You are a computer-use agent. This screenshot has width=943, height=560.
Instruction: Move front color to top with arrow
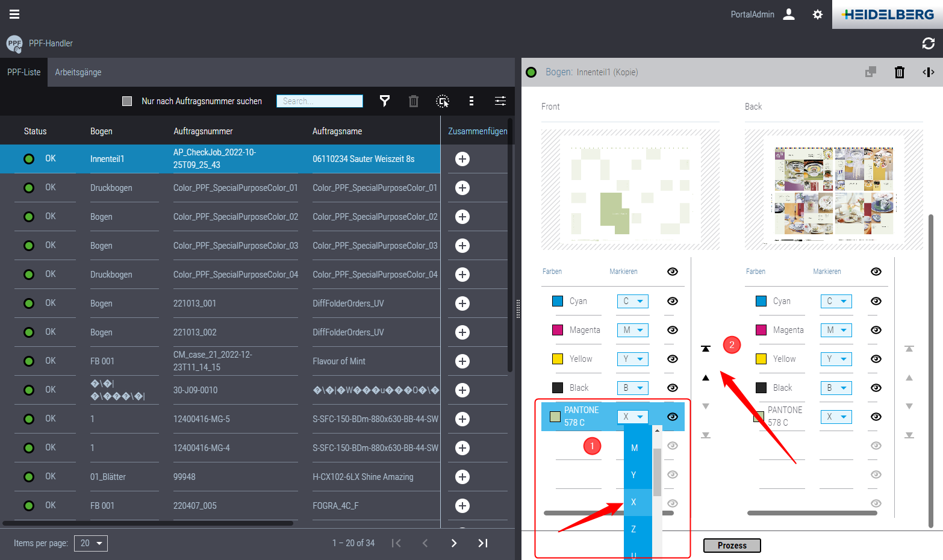[x=706, y=349]
